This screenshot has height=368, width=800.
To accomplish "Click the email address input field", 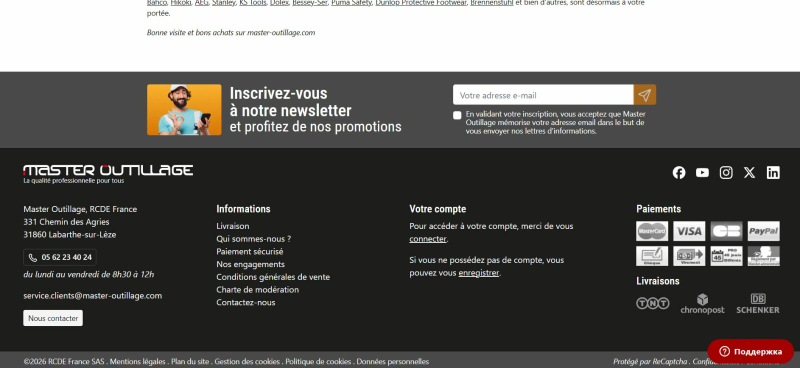I will point(543,95).
